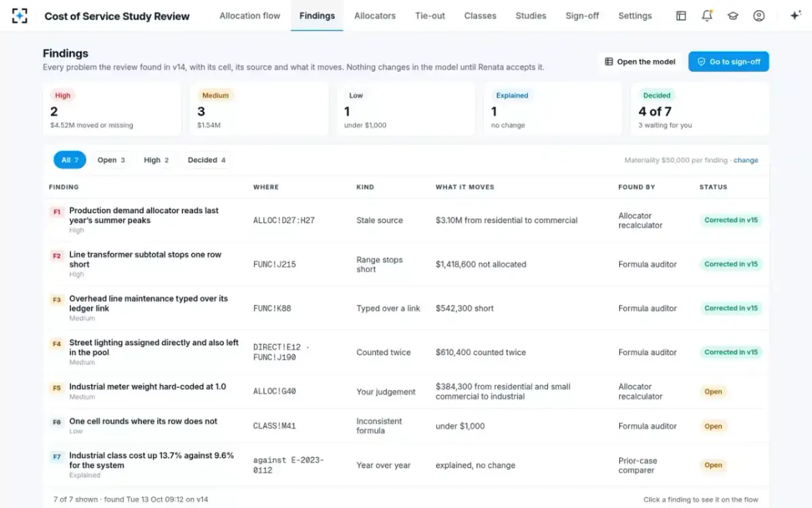
Task: Click the graduation cap help icon
Action: (733, 16)
